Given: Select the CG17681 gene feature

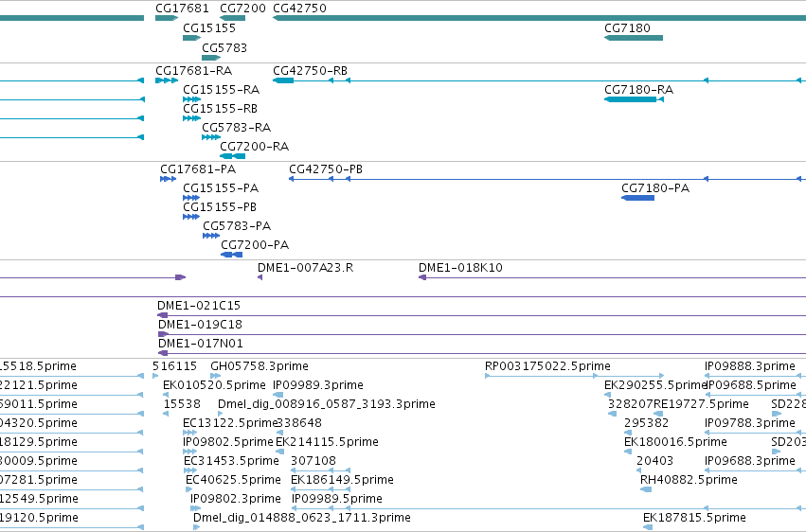Looking at the screenshot, I should [x=167, y=18].
